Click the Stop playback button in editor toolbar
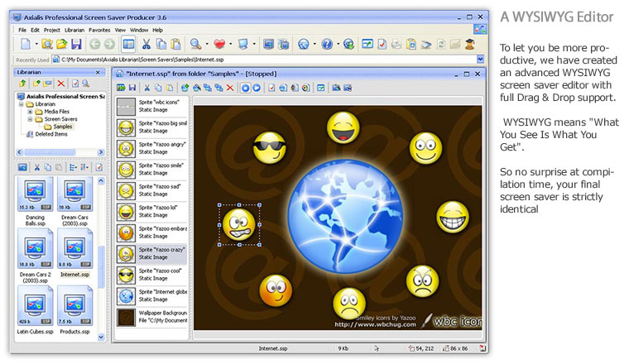629x364 pixels. pyautogui.click(x=245, y=88)
